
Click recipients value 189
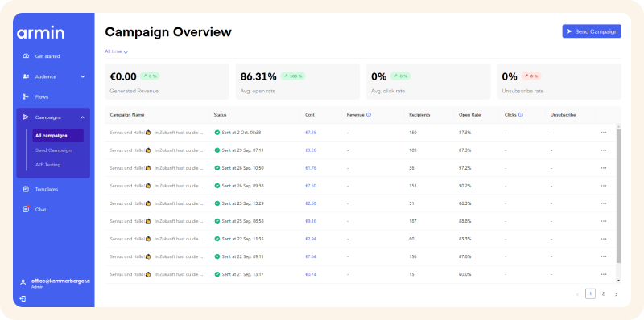pyautogui.click(x=413, y=150)
